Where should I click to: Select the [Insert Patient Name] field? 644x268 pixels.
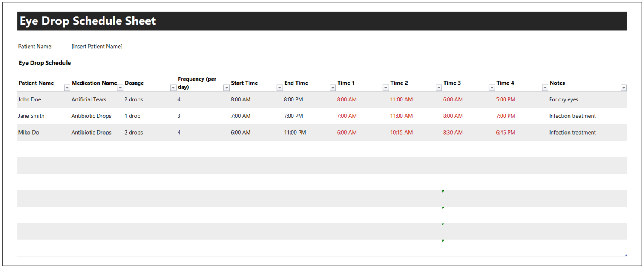97,47
